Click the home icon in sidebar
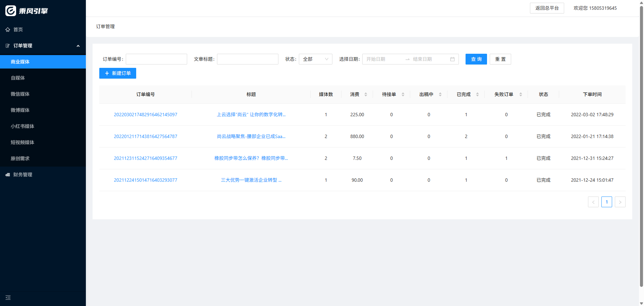Screen dimensions: 644x306 tap(8, 30)
